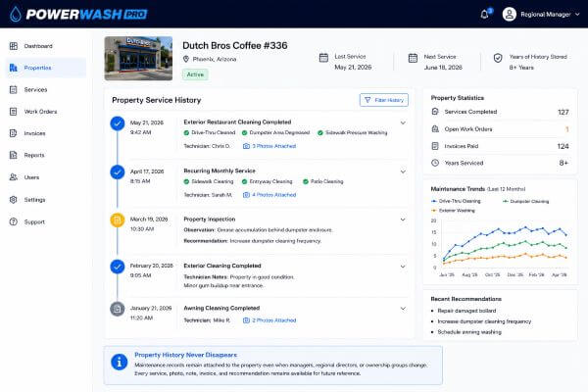Expand the Awning Cleaning Completed entry
The height and width of the screenshot is (392, 588).
(x=403, y=309)
